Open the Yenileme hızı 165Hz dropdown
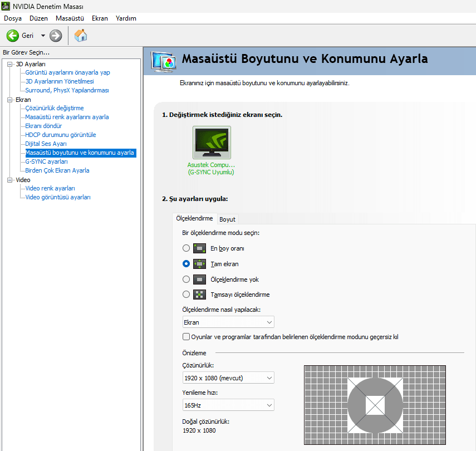The image size is (476, 451). point(228,405)
